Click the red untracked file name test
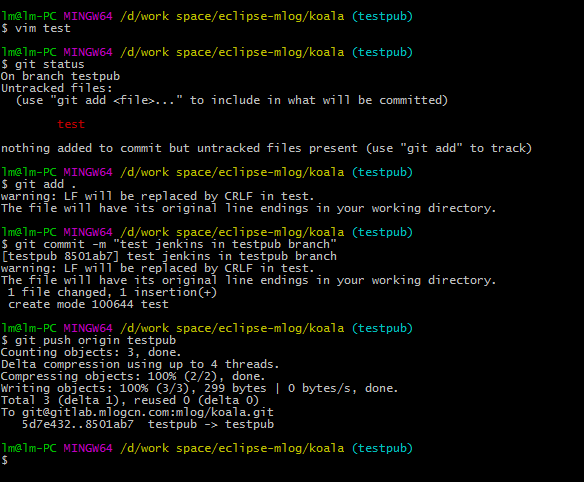The width and height of the screenshot is (584, 482). click(71, 124)
